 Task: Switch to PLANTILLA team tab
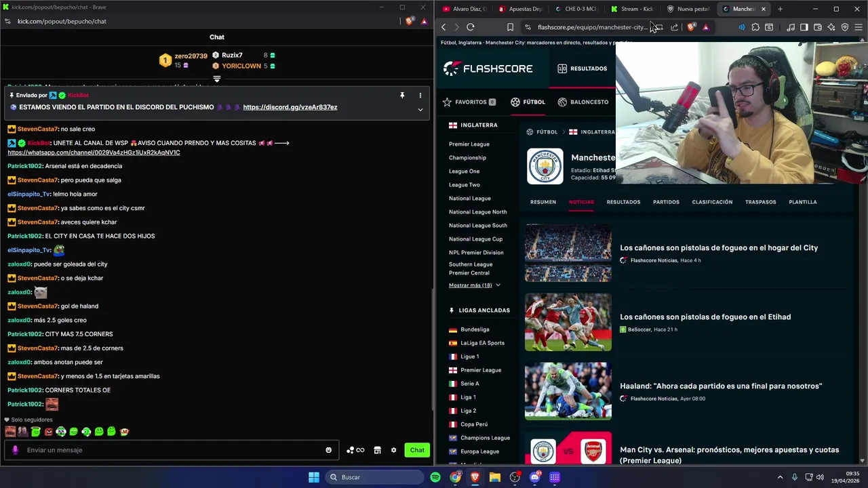coord(803,202)
